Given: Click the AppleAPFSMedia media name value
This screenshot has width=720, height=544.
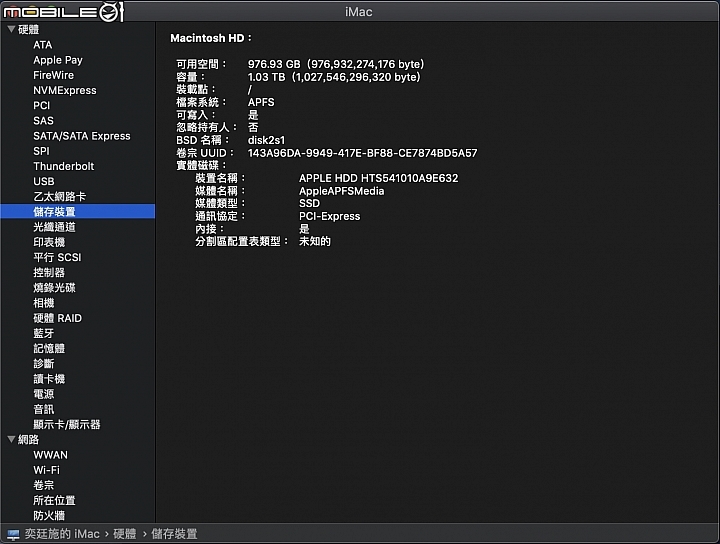Looking at the screenshot, I should [342, 191].
